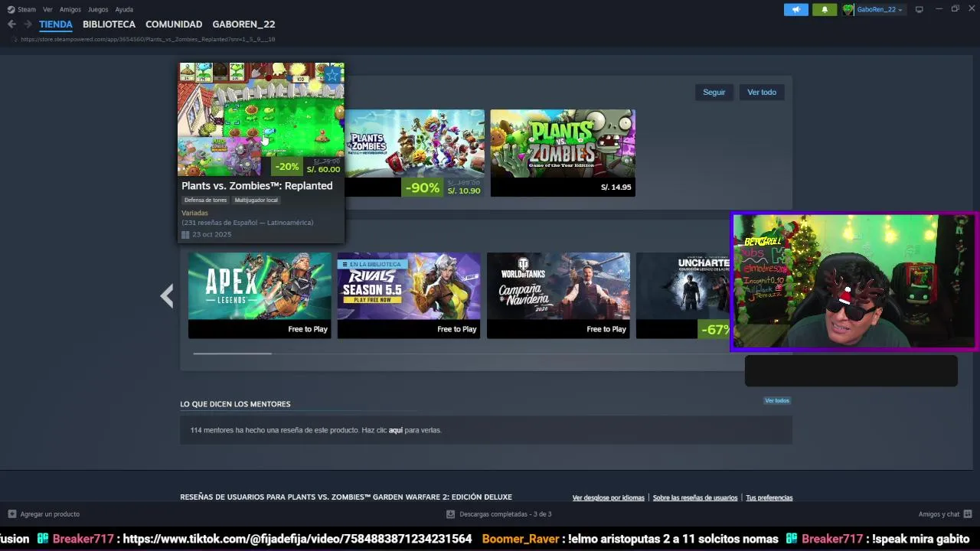Open the GABOREN_22 profile tab
Screen dimensions: 980x551
tap(243, 24)
